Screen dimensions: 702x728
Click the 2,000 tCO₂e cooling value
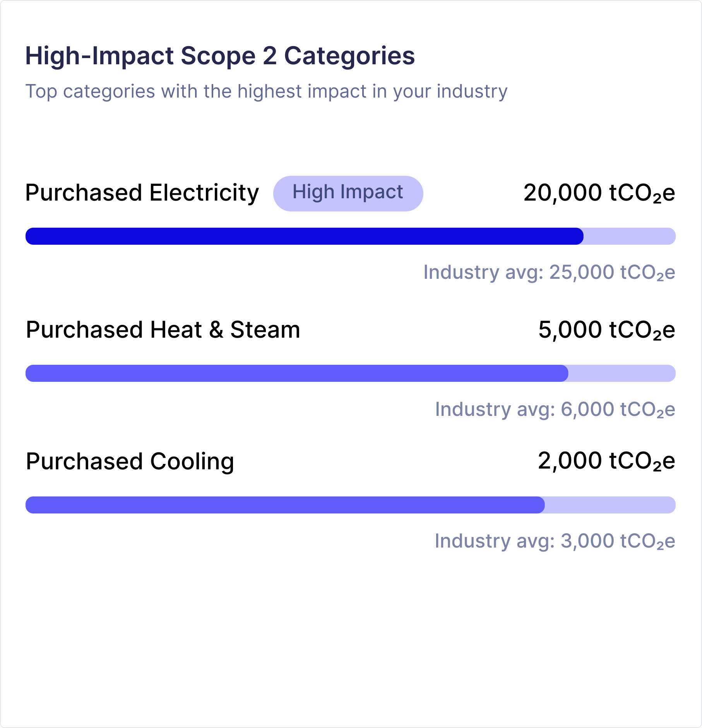point(607,461)
